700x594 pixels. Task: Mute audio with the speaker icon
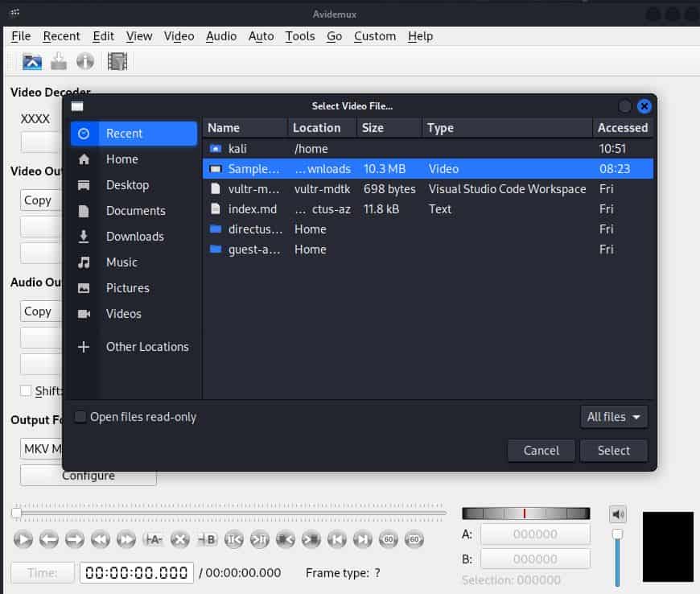click(x=617, y=514)
